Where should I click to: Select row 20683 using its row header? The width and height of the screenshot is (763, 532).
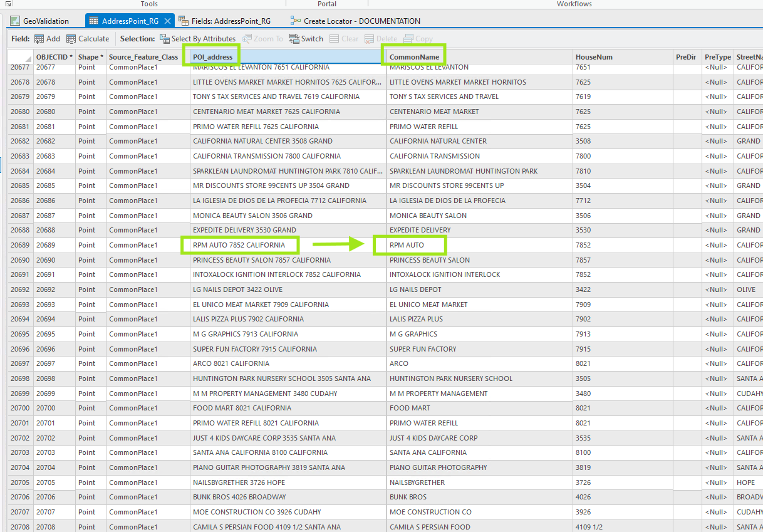click(x=21, y=156)
